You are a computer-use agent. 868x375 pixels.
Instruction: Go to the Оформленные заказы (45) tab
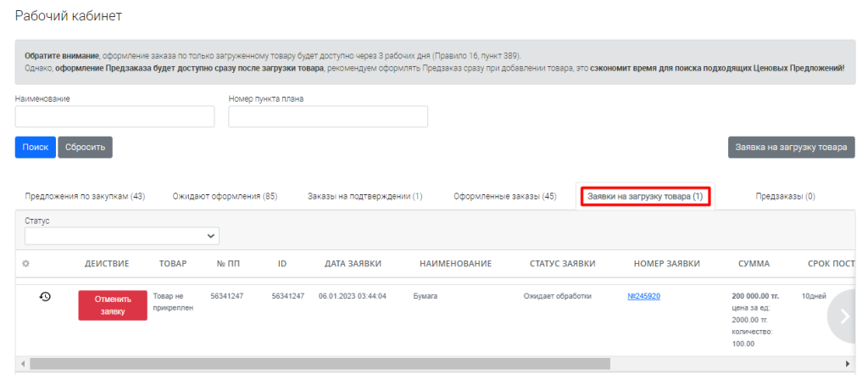[x=504, y=196]
